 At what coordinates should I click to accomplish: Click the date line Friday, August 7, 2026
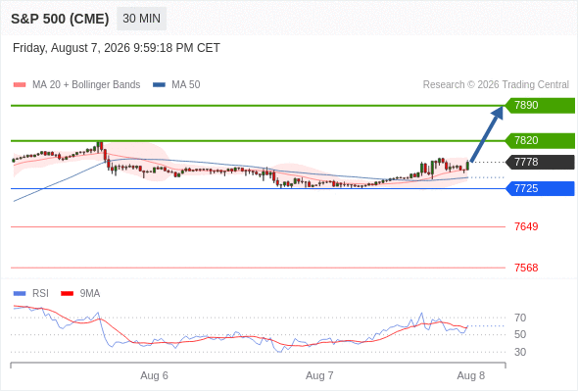point(117,48)
